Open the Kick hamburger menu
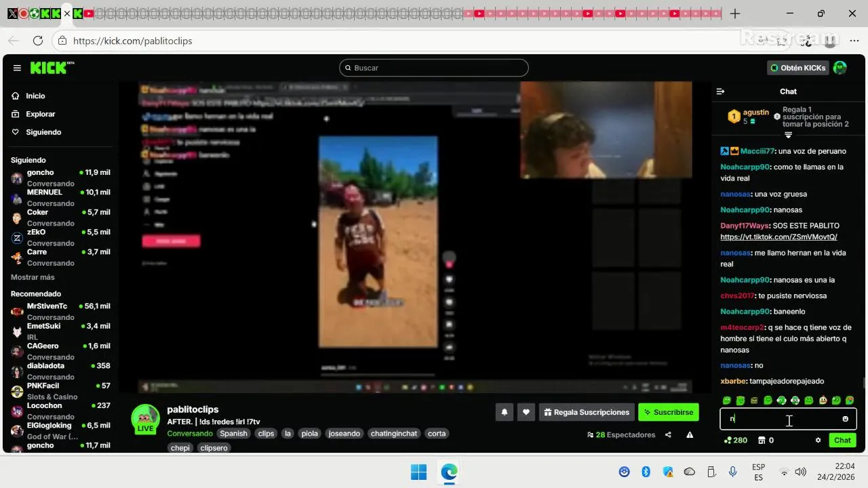 point(17,68)
